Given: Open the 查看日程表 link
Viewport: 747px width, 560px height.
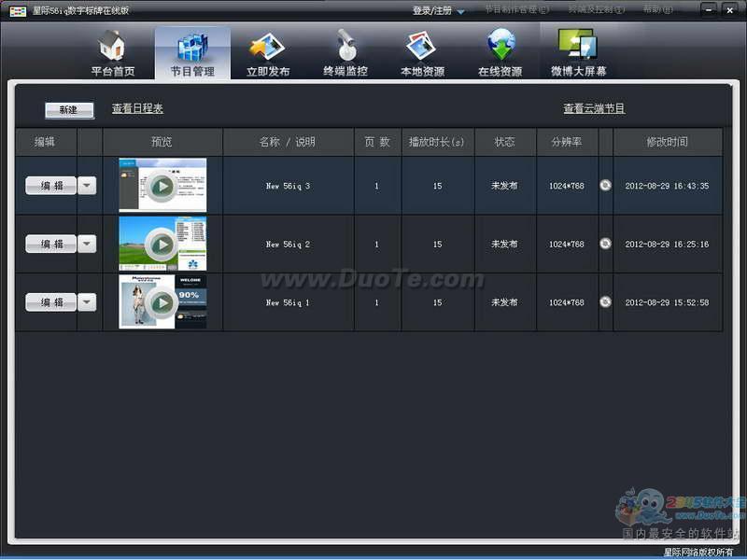Looking at the screenshot, I should point(137,109).
